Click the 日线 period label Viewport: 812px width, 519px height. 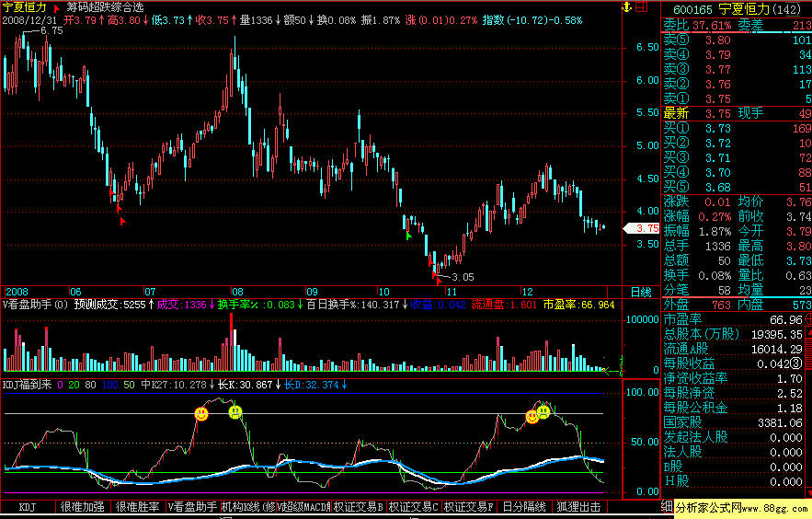[641, 292]
